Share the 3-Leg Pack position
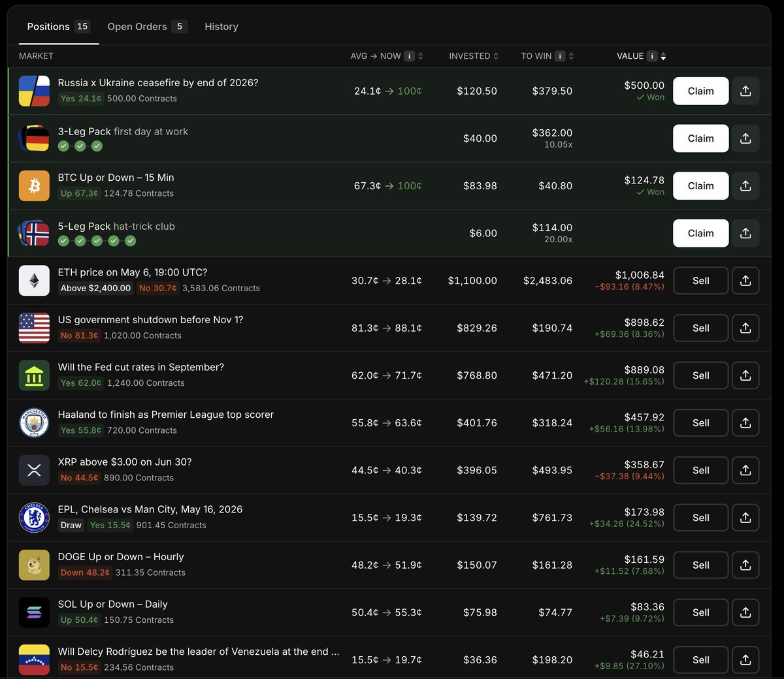The height and width of the screenshot is (679, 784). point(745,138)
